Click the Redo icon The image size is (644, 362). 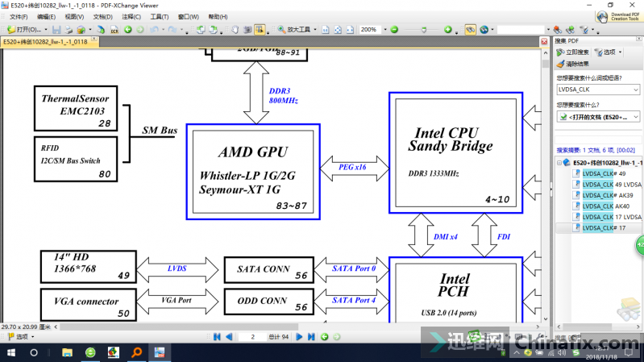172,30
